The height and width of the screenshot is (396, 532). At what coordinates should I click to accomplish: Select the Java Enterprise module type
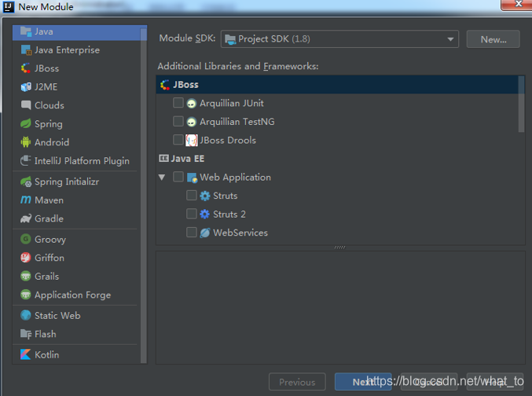point(76,49)
